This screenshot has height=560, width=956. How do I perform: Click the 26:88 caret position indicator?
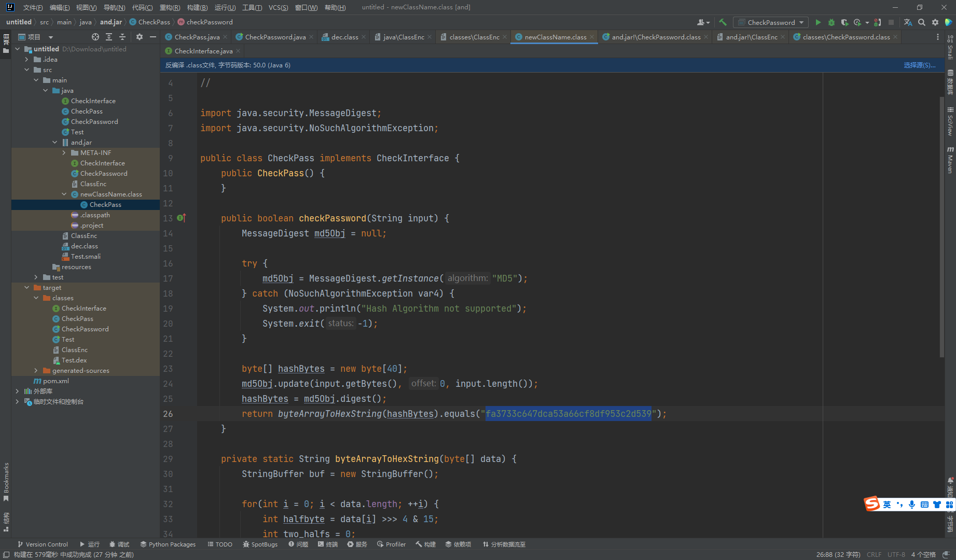tap(838, 554)
